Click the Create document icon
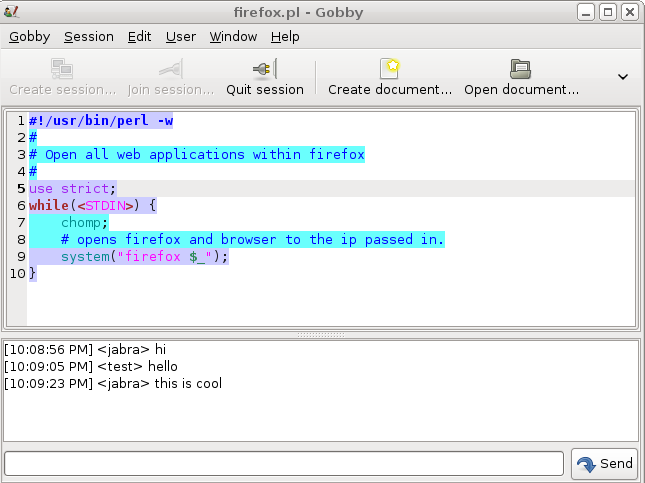The image size is (645, 483). click(x=390, y=68)
